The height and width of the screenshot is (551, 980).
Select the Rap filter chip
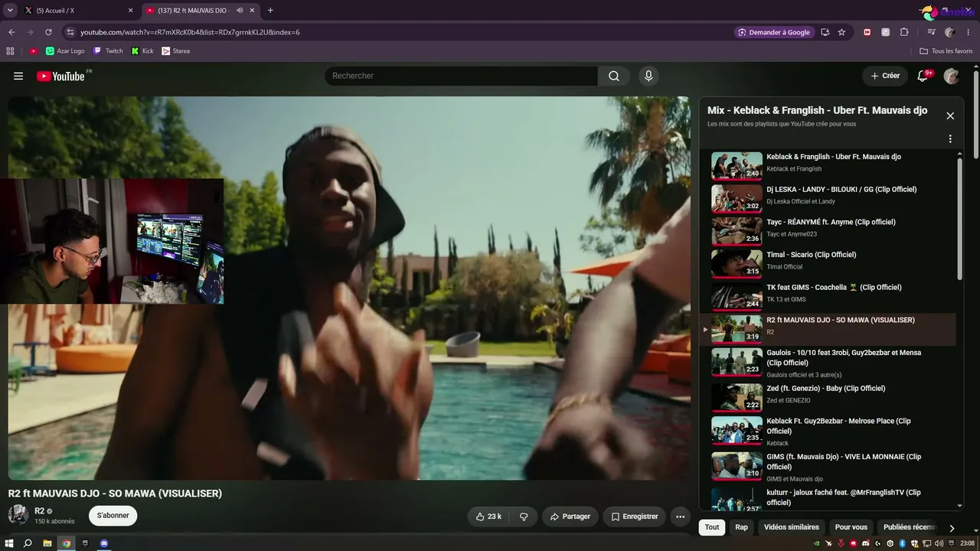tap(741, 527)
